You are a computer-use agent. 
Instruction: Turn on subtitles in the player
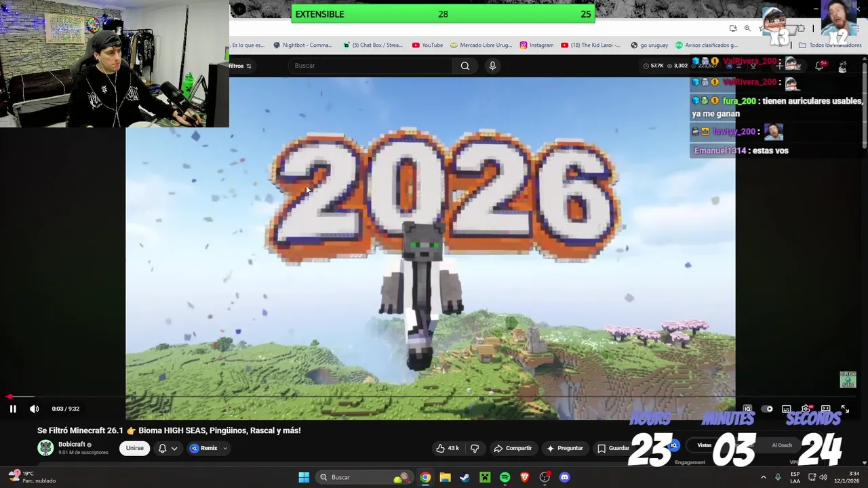(786, 409)
